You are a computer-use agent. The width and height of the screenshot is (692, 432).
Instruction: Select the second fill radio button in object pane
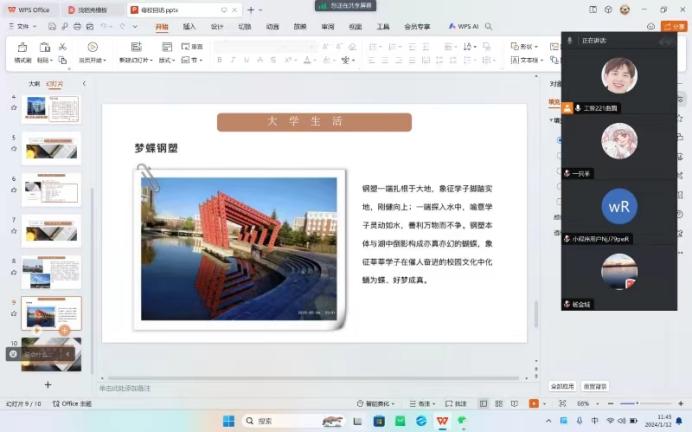[x=558, y=155]
